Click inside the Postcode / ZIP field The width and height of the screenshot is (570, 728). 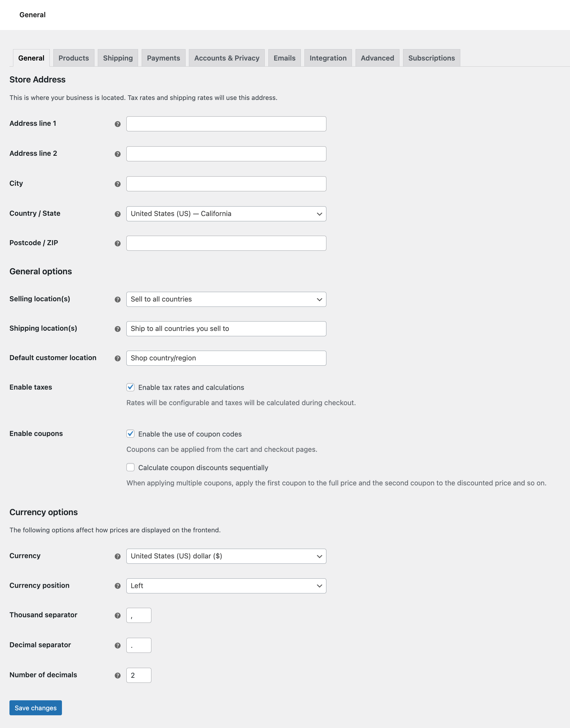point(226,243)
